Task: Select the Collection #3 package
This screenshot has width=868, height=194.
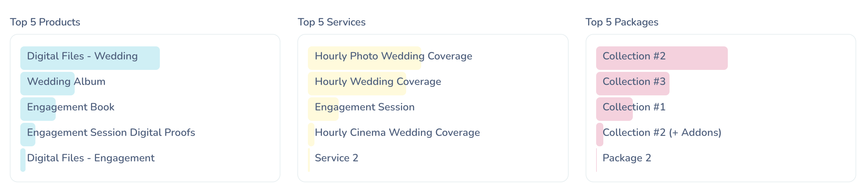Action: coord(634,82)
